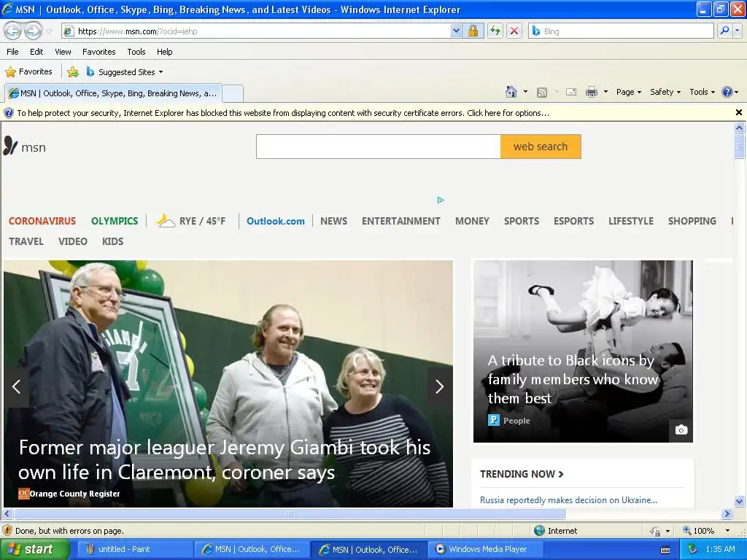Click the info shield icon on security bar

pos(9,113)
